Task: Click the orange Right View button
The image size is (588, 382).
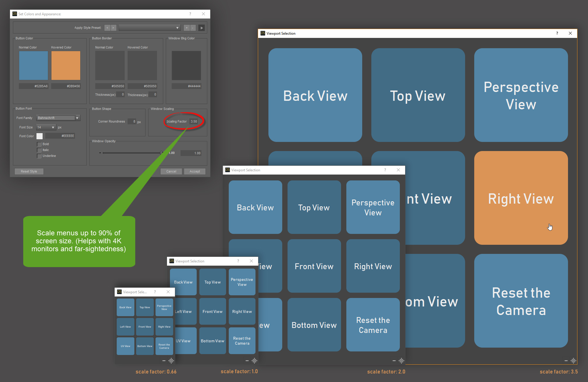Action: (521, 198)
